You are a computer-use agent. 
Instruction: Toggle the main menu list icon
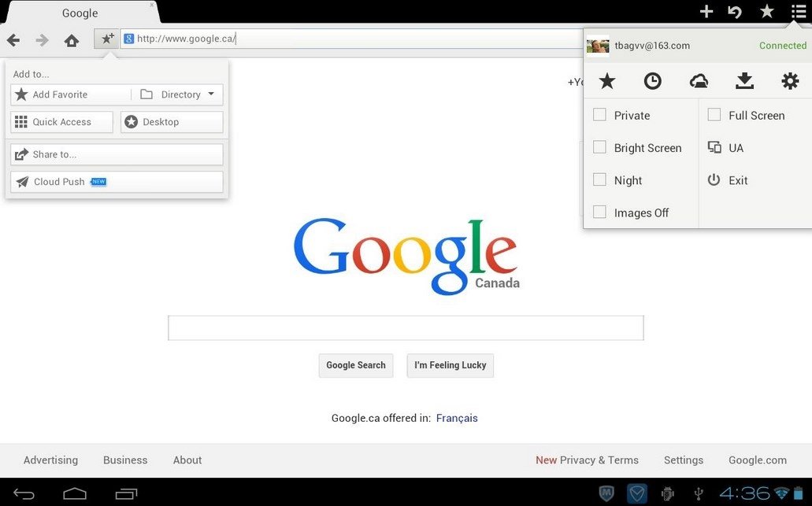tap(799, 11)
